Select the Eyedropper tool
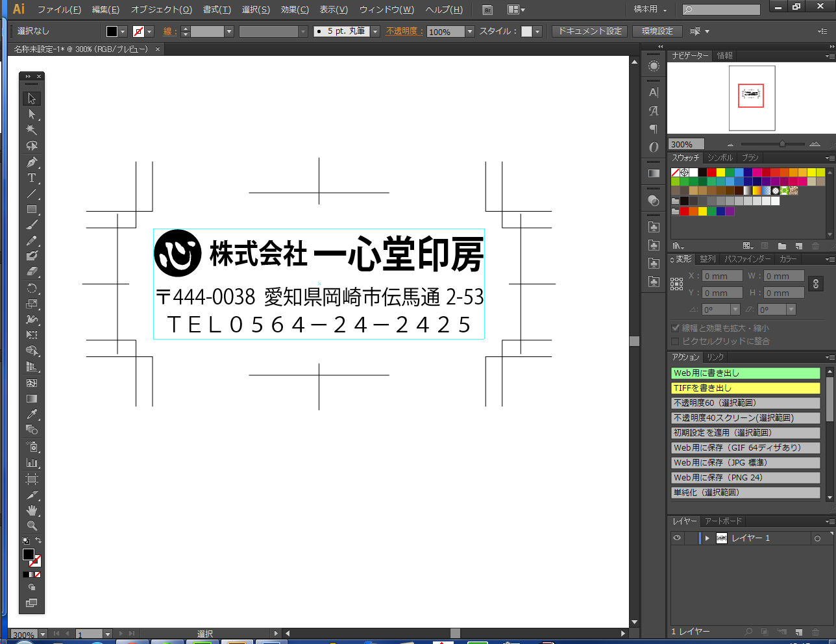Viewport: 836px width, 644px height. (x=31, y=414)
